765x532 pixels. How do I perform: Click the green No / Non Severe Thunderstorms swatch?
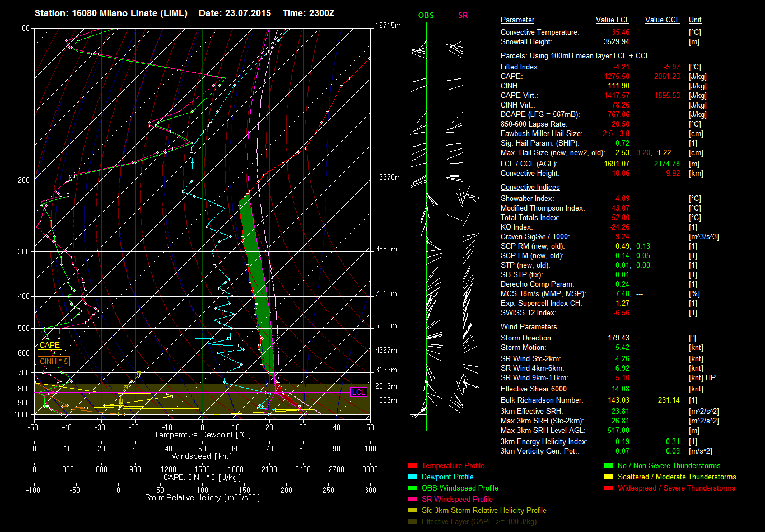click(x=608, y=465)
